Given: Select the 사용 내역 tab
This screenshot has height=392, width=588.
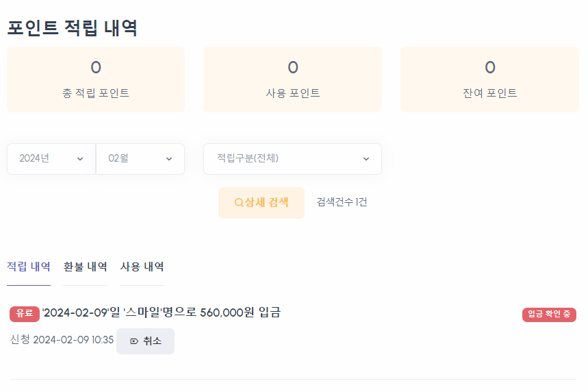Looking at the screenshot, I should pyautogui.click(x=142, y=267).
